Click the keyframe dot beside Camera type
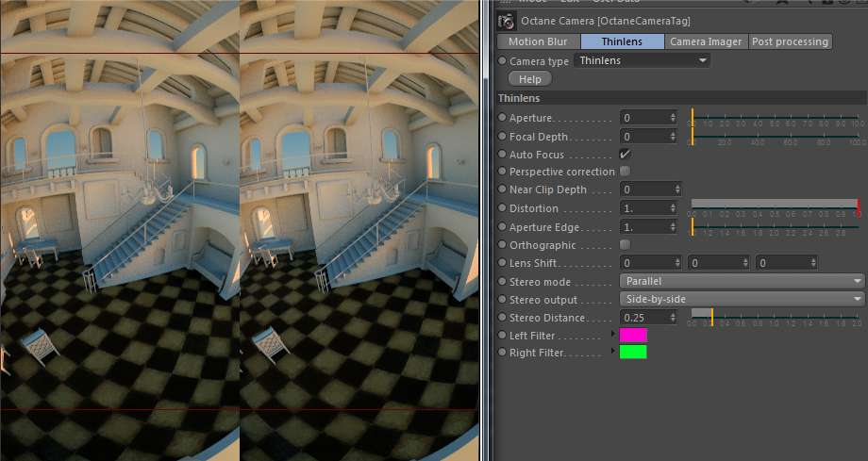The height and width of the screenshot is (461, 868). pyautogui.click(x=502, y=61)
